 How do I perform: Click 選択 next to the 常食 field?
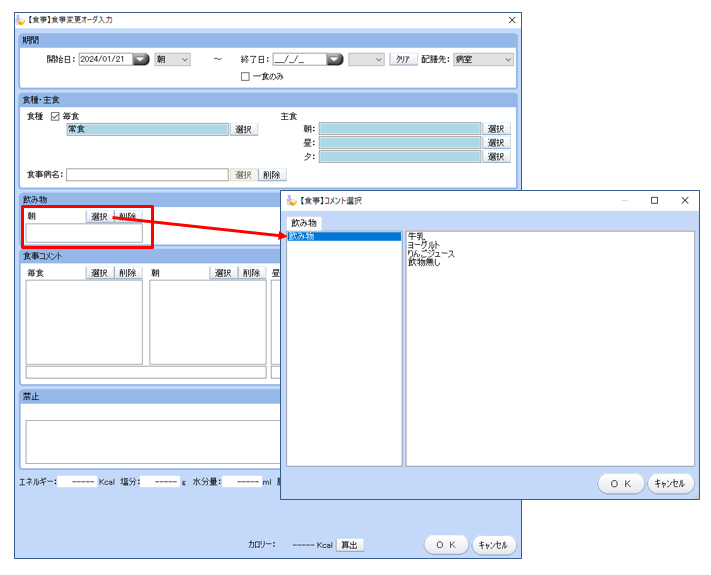click(243, 129)
